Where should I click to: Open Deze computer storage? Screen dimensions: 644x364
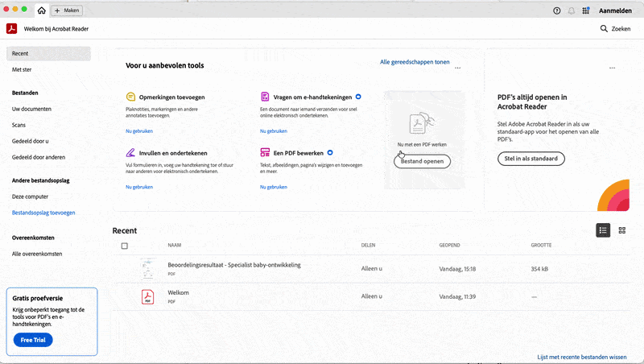30,196
